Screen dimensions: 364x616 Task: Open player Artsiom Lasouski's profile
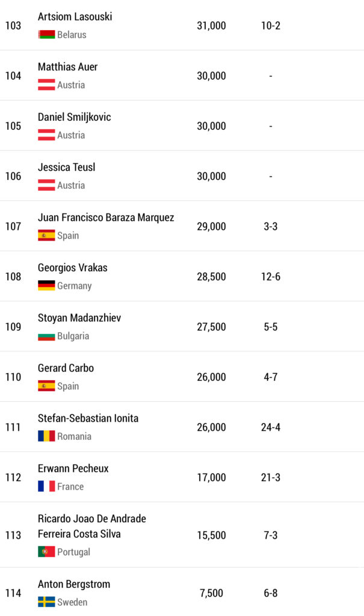coord(75,17)
